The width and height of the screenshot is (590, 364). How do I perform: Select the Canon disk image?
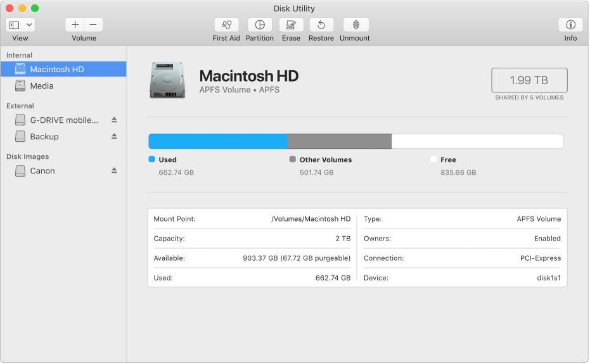(42, 170)
